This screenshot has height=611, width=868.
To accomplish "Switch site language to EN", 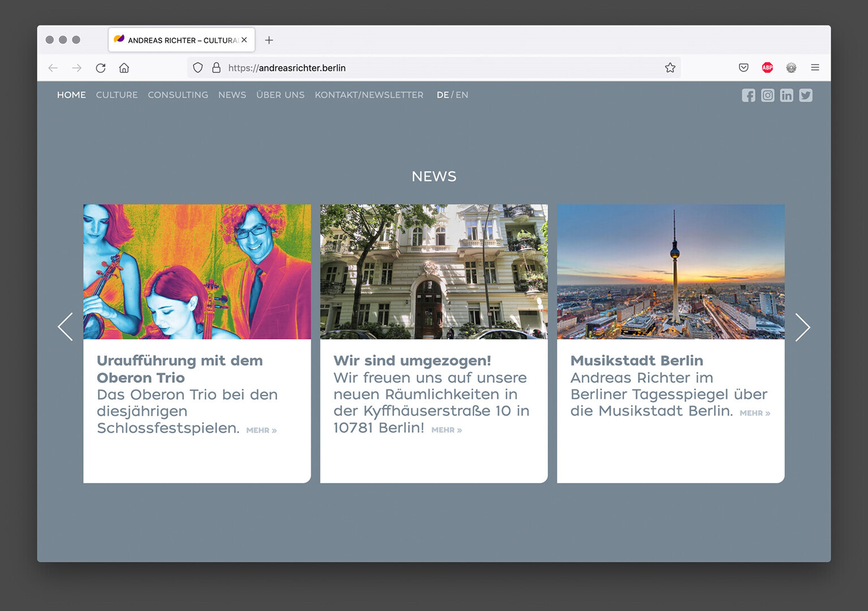I will [462, 95].
